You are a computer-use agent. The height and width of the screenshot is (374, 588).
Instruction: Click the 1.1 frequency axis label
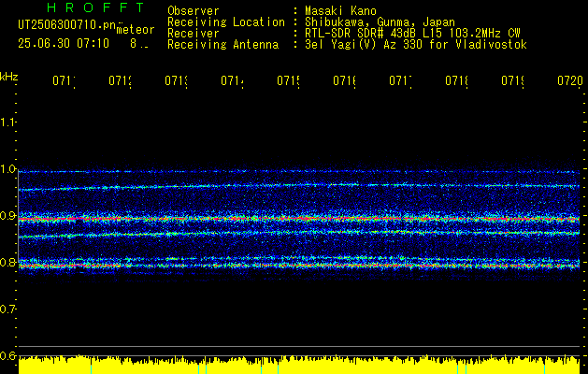pyautogui.click(x=7, y=122)
